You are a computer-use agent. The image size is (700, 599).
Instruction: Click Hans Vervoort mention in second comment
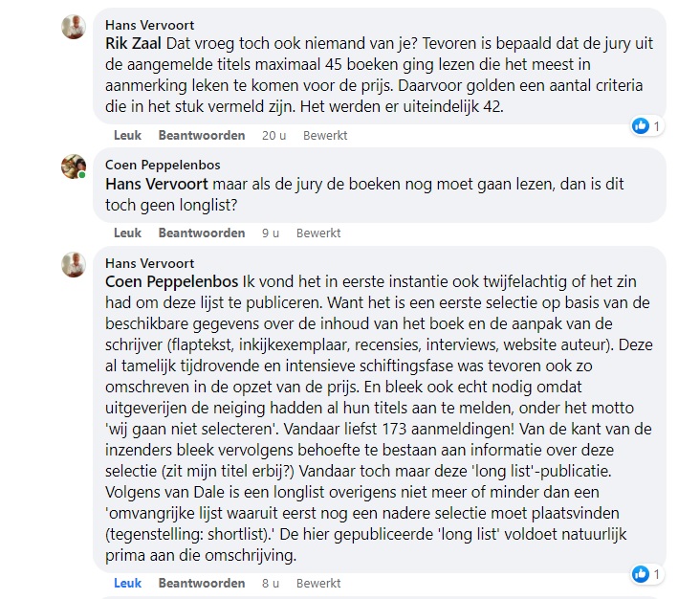click(163, 183)
